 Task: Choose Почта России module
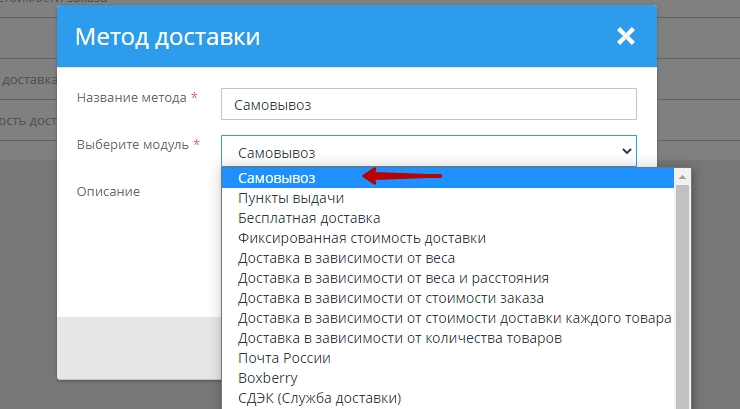point(284,358)
